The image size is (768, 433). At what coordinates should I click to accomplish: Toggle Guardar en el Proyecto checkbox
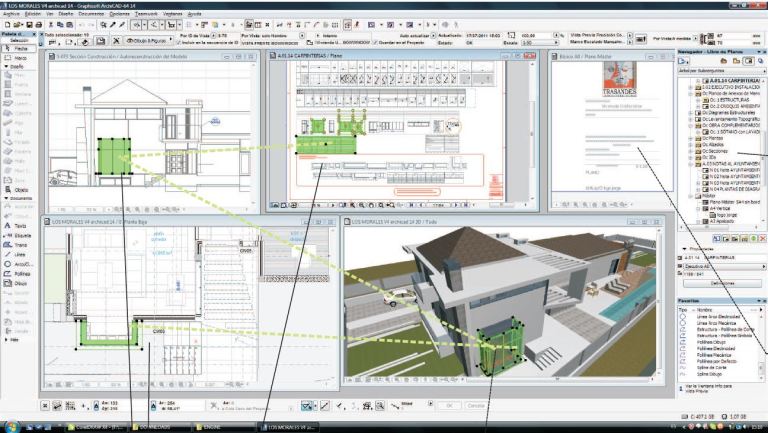[x=376, y=43]
